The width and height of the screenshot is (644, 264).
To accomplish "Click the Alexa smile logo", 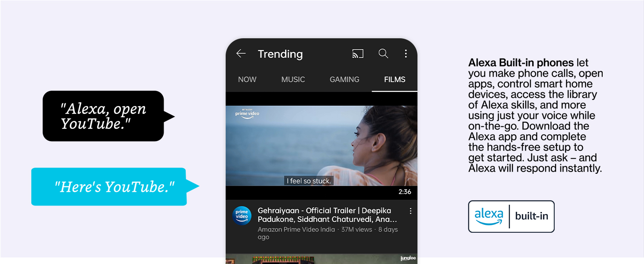I will [489, 216].
